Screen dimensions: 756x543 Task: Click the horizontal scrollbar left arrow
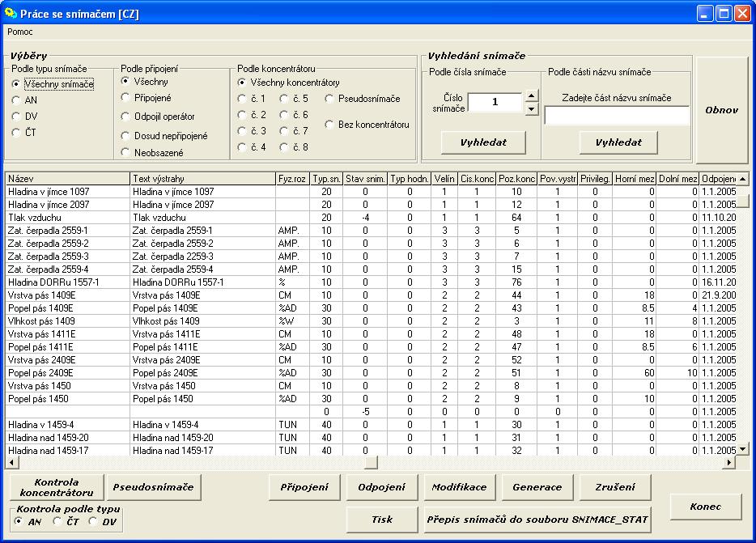[x=12, y=462]
